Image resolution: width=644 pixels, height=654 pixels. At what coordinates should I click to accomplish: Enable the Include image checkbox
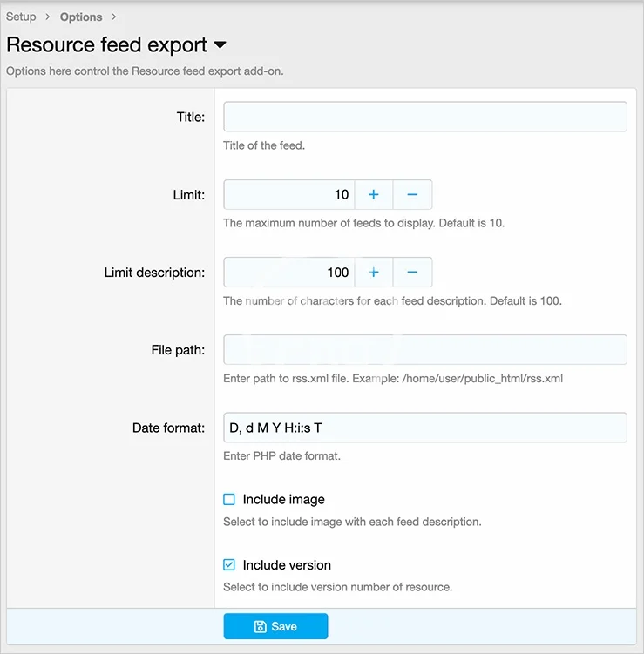click(x=229, y=500)
